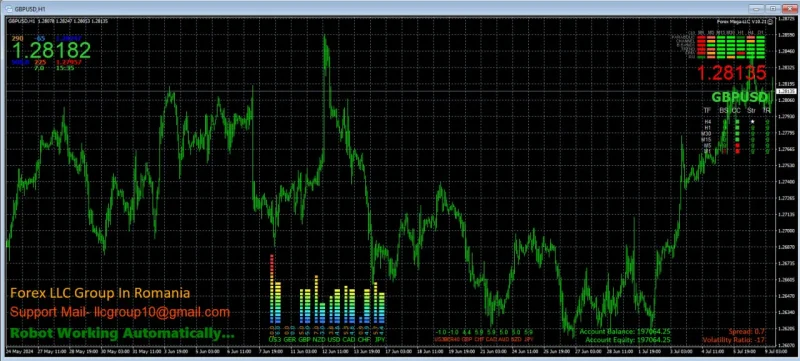
Task: Click the green H4 square in CC column
Action: 737,122
